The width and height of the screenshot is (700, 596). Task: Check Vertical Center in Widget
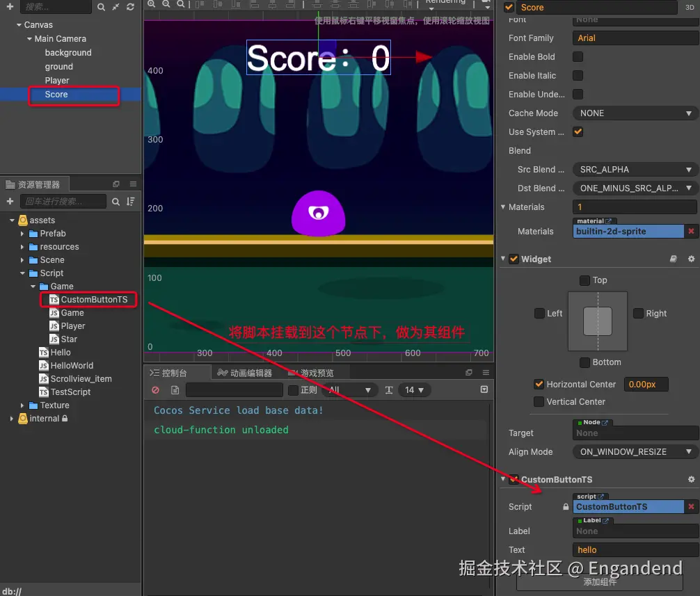click(x=539, y=401)
